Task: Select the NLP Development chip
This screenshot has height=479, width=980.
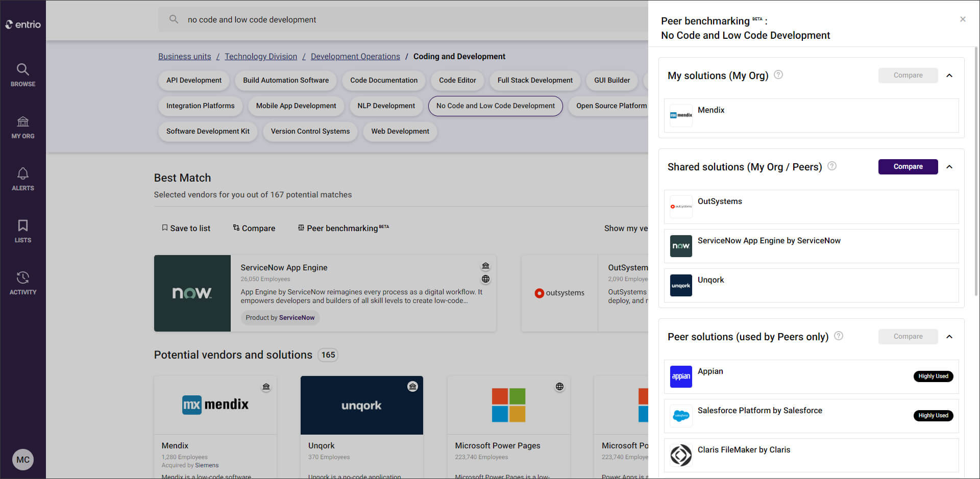Action: point(386,106)
